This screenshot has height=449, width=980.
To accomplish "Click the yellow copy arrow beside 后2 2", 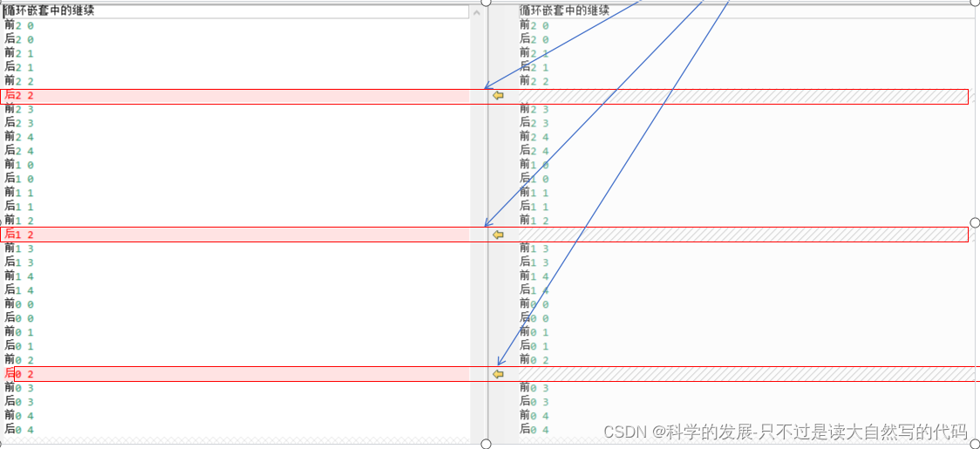I will (498, 96).
